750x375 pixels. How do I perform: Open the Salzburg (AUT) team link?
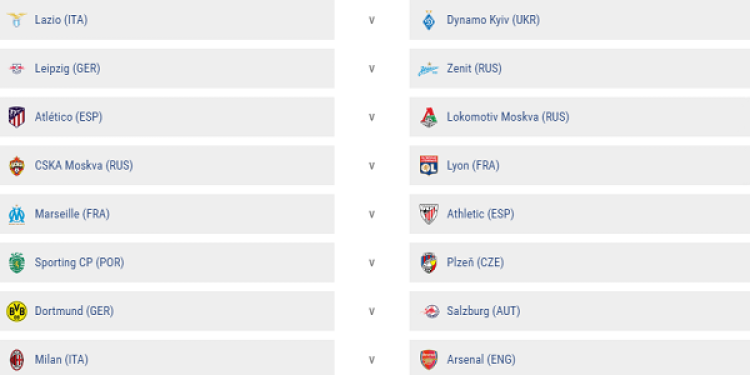pos(484,311)
